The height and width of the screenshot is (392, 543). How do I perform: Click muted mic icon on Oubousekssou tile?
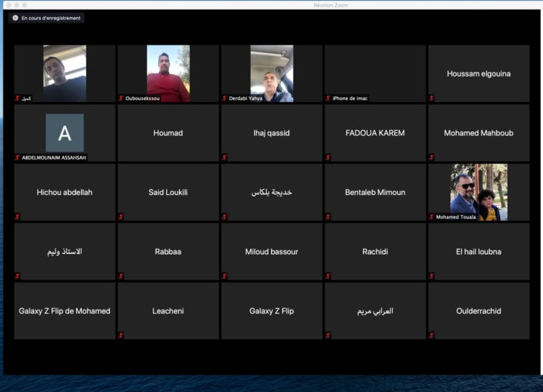coord(121,99)
